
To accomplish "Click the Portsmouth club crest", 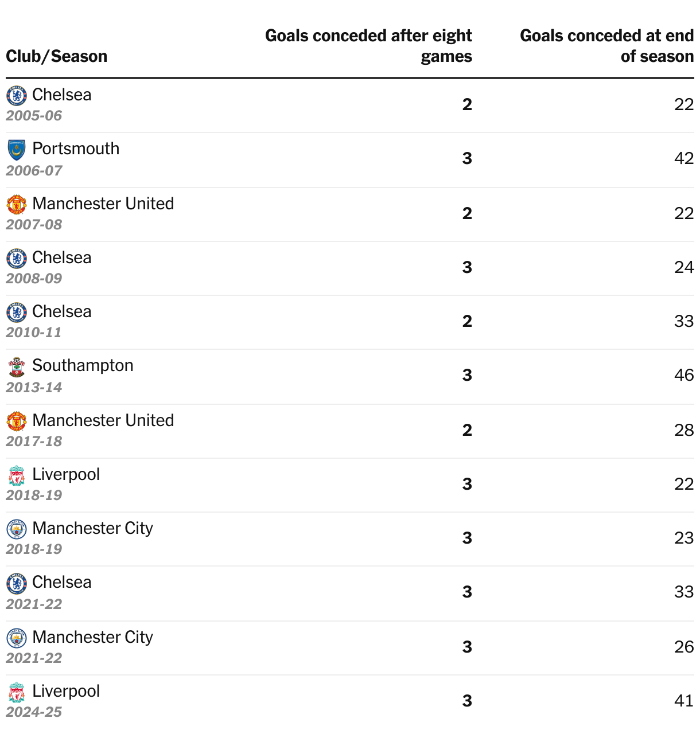I will [x=17, y=150].
